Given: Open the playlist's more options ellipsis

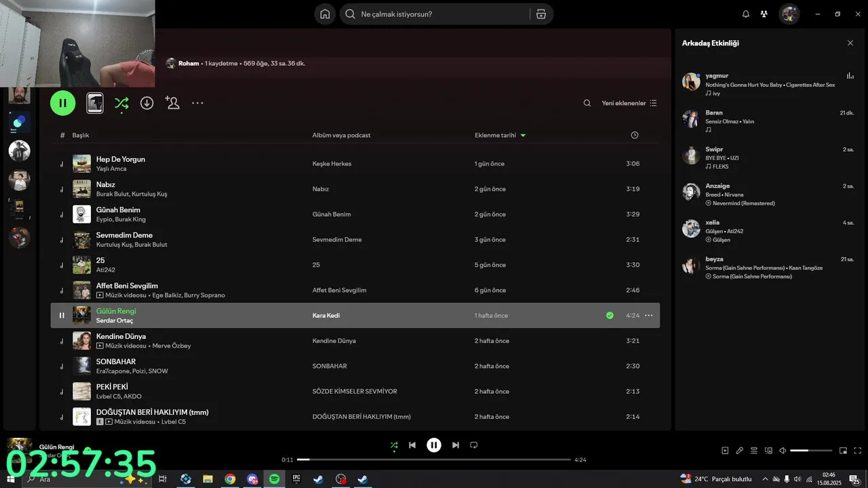Looking at the screenshot, I should (197, 103).
